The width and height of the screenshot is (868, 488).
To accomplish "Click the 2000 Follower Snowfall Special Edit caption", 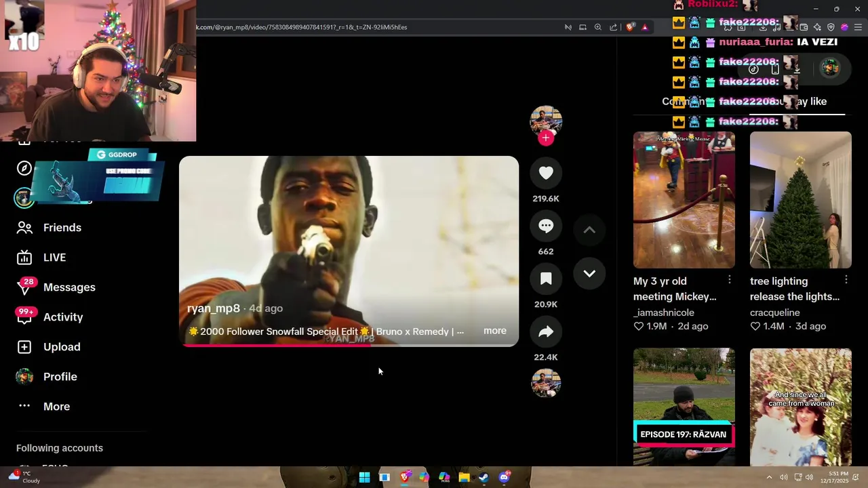I will pyautogui.click(x=325, y=331).
